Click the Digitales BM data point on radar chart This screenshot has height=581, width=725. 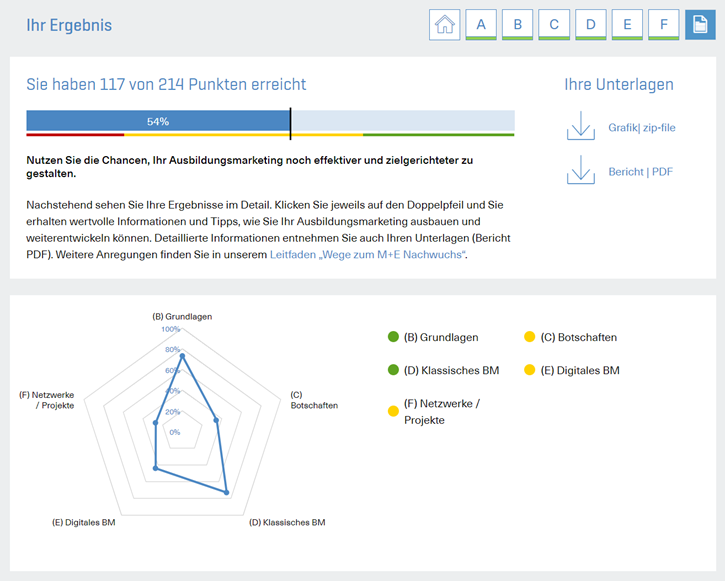156,468
